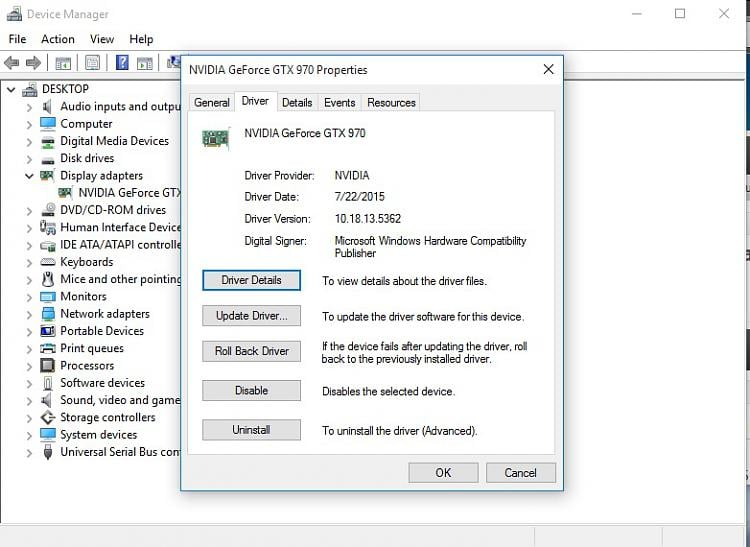750x547 pixels.
Task: Collapse the Display adapters node arrow
Action: [x=29, y=176]
